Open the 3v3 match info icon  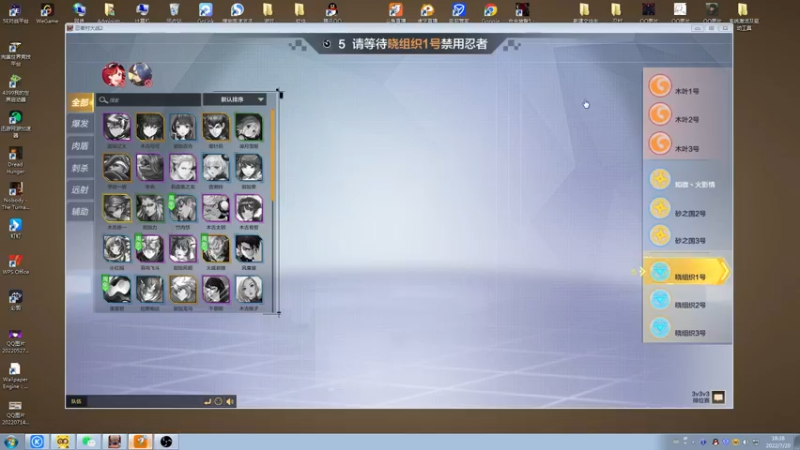718,397
